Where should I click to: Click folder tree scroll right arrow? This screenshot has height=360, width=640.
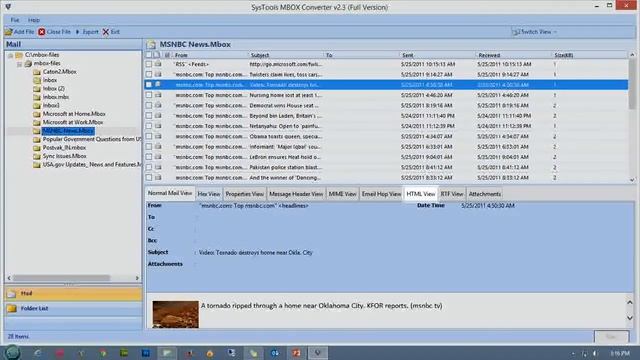[137, 278]
